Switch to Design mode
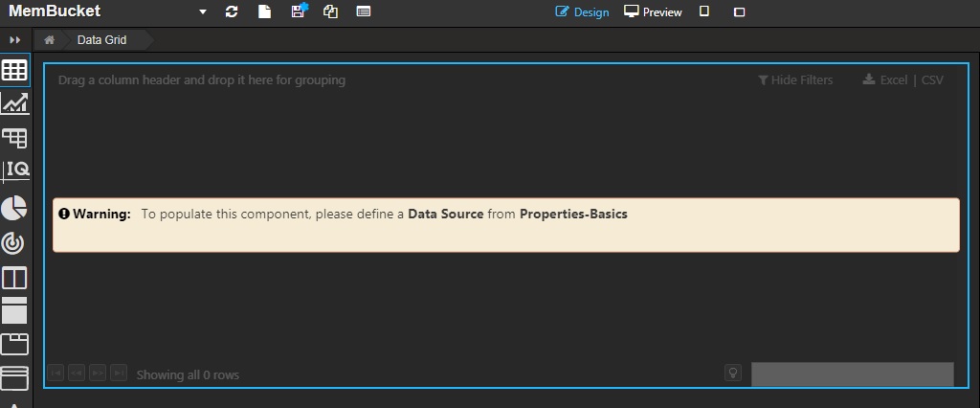980x408 pixels. [582, 11]
